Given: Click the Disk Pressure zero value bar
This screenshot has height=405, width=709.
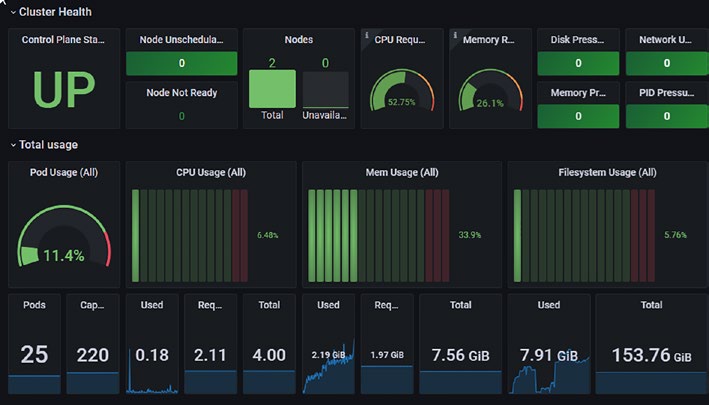Looking at the screenshot, I should pyautogui.click(x=578, y=63).
